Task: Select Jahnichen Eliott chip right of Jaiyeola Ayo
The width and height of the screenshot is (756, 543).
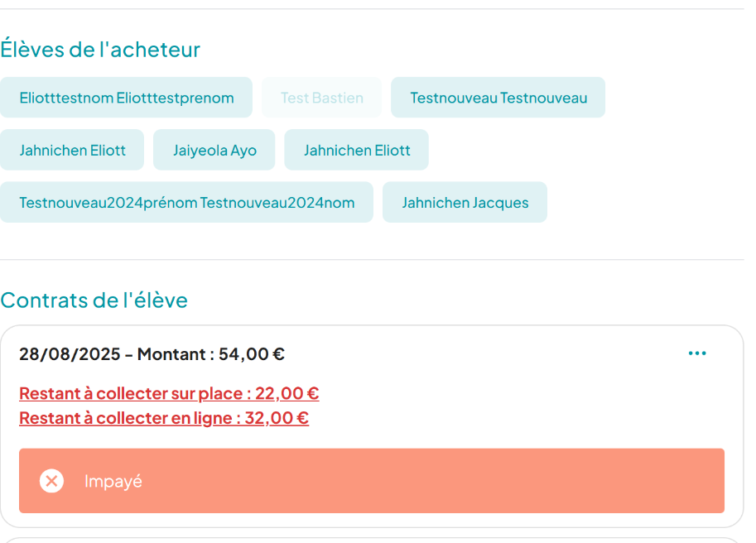Action: pos(356,150)
